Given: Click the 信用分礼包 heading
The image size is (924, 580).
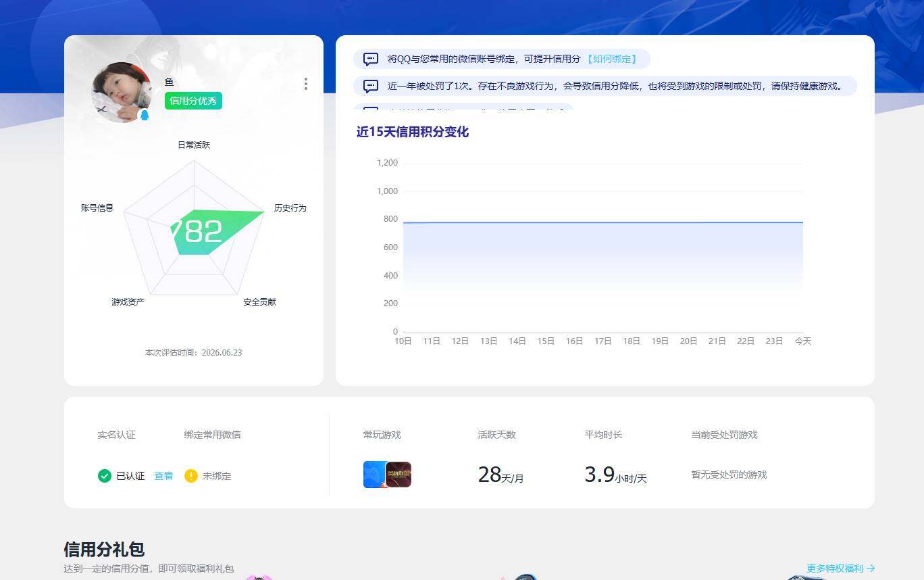Looking at the screenshot, I should point(104,549).
